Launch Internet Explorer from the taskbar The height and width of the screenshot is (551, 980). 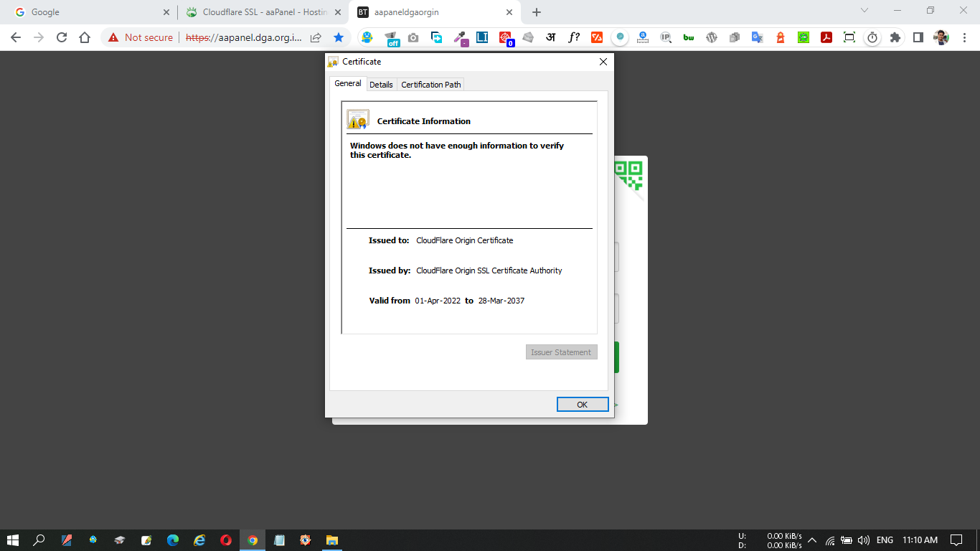[x=199, y=540]
